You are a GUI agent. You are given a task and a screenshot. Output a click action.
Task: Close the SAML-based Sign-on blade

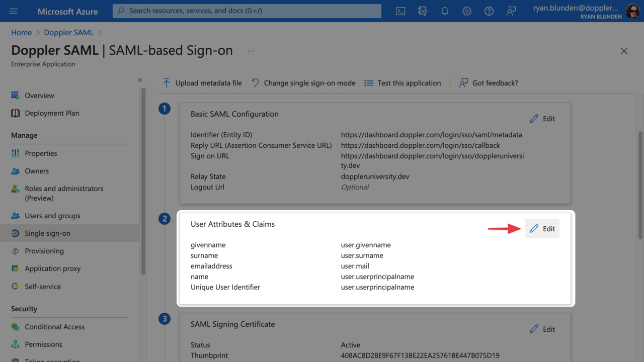tap(624, 51)
